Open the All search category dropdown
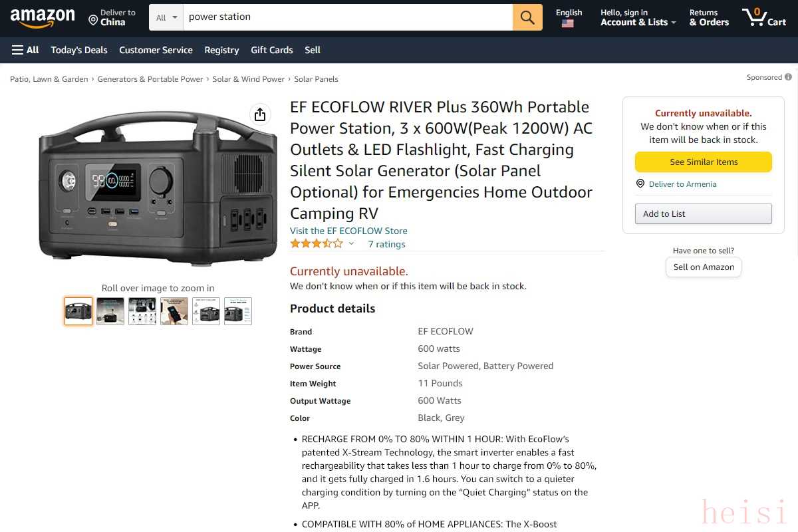The width and height of the screenshot is (798, 532). (166, 17)
